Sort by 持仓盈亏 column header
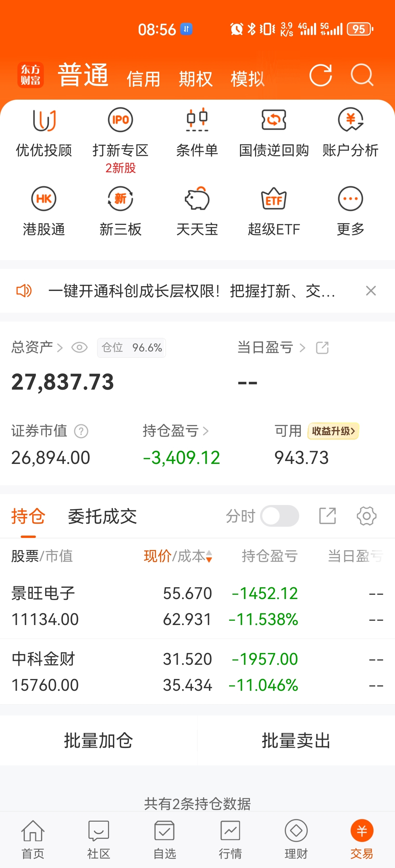 pyautogui.click(x=270, y=556)
